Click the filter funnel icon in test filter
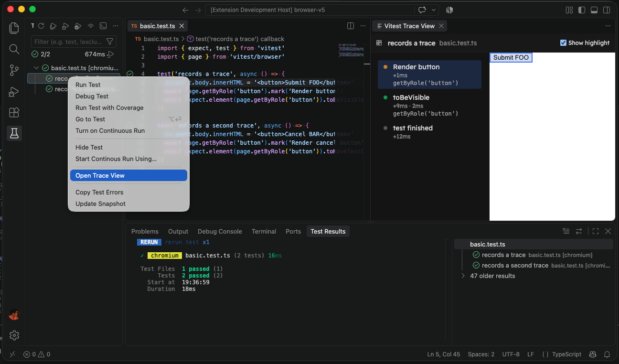 [110, 42]
